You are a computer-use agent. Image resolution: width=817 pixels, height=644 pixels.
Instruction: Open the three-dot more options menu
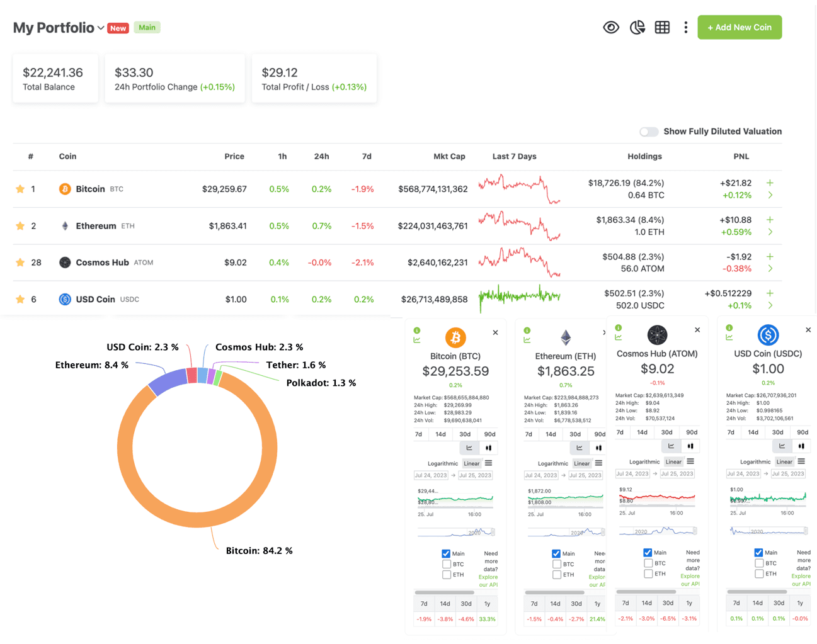point(685,27)
